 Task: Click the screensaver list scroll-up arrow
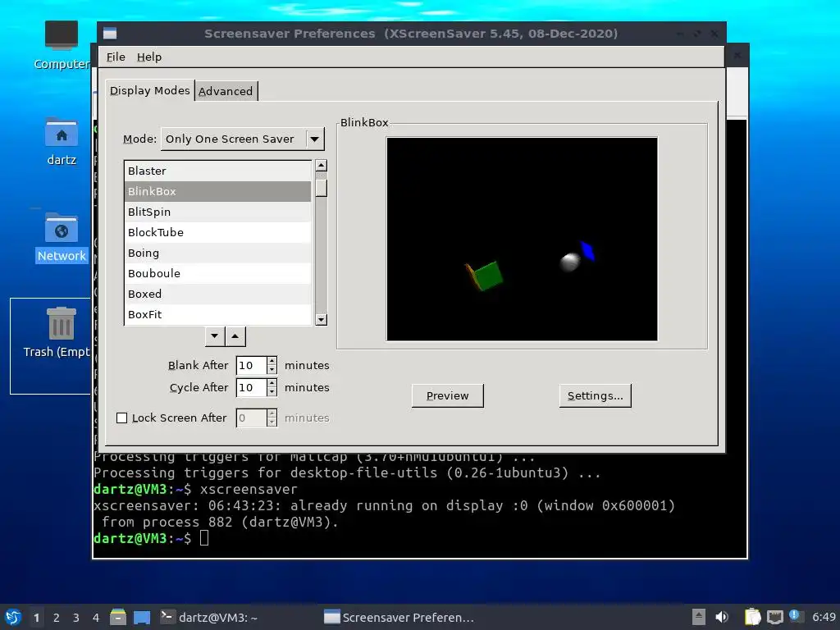click(x=322, y=166)
